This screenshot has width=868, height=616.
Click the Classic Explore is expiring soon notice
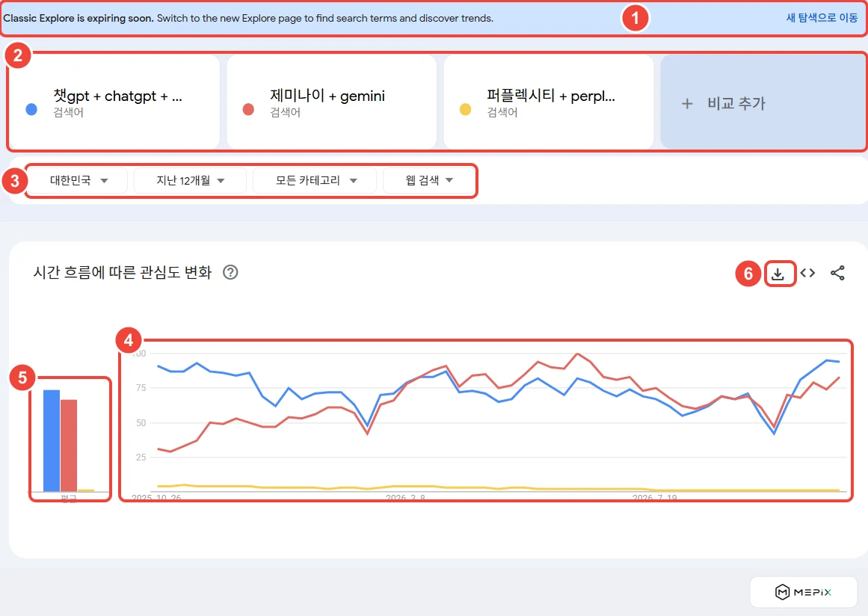248,18
